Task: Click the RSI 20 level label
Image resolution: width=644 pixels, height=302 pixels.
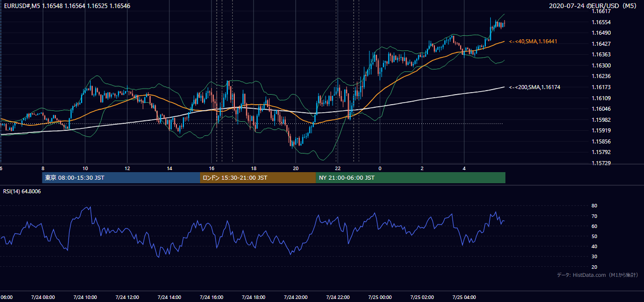Action: (594, 267)
